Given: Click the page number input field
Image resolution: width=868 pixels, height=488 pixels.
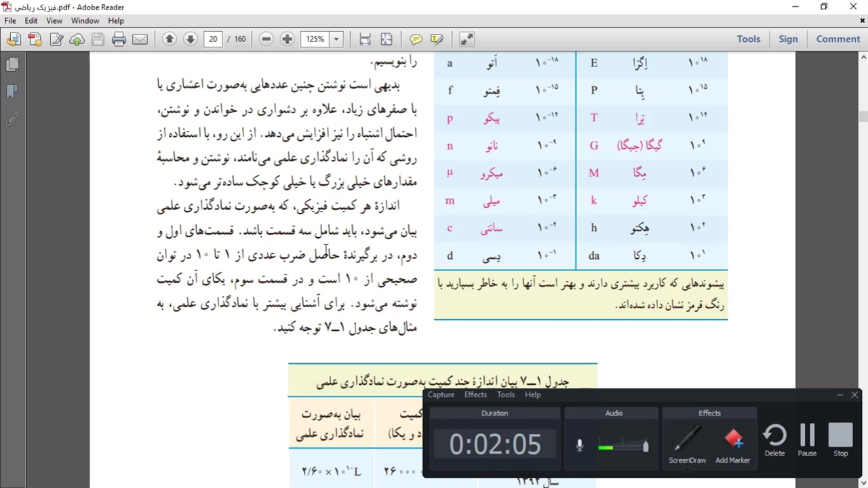Looking at the screenshot, I should click(x=213, y=39).
